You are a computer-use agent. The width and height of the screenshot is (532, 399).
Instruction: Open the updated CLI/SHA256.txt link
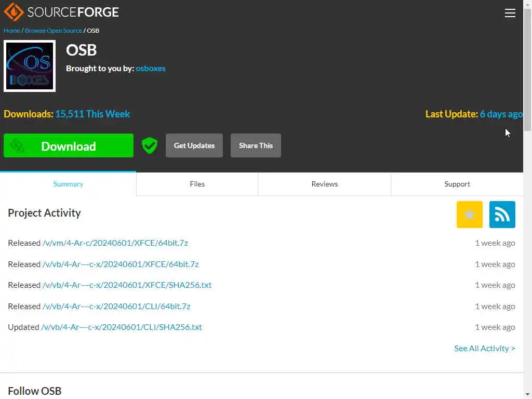coord(122,327)
